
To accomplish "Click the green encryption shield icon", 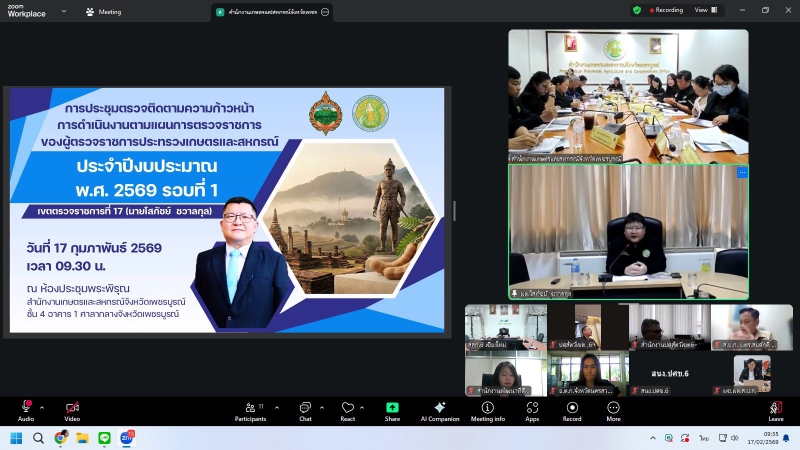I will [637, 10].
